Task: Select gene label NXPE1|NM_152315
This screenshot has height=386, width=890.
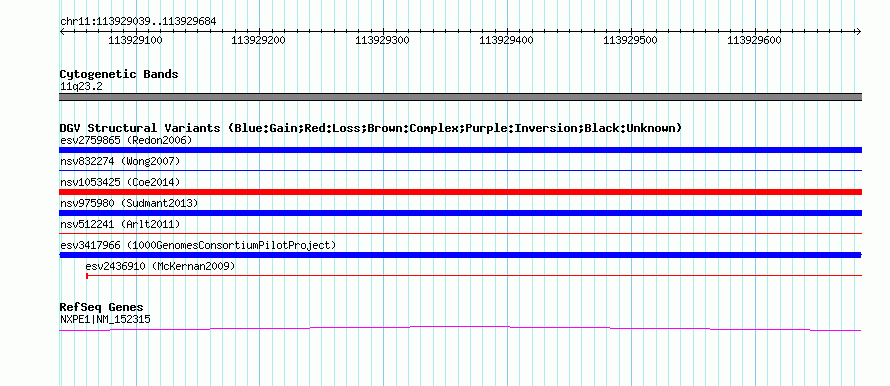Action: [105, 320]
